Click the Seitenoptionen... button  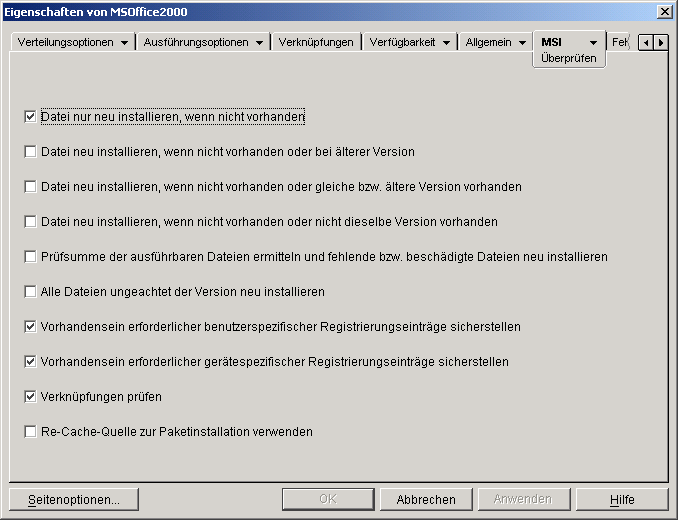74,500
